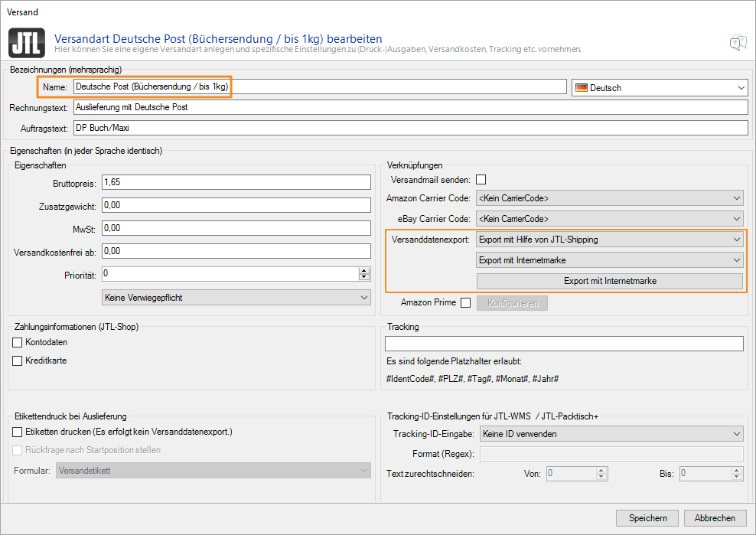Click the JTL logo icon
Screen dimensions: 756x535
point(27,43)
